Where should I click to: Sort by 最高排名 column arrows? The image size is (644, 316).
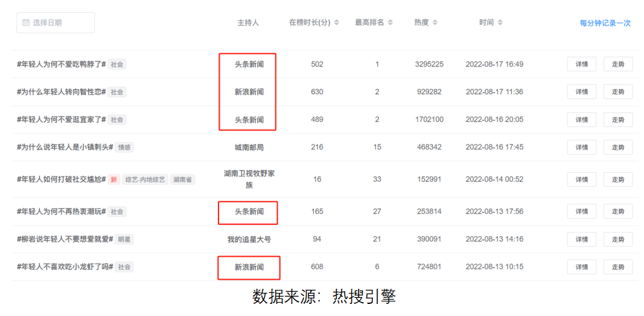click(x=390, y=23)
